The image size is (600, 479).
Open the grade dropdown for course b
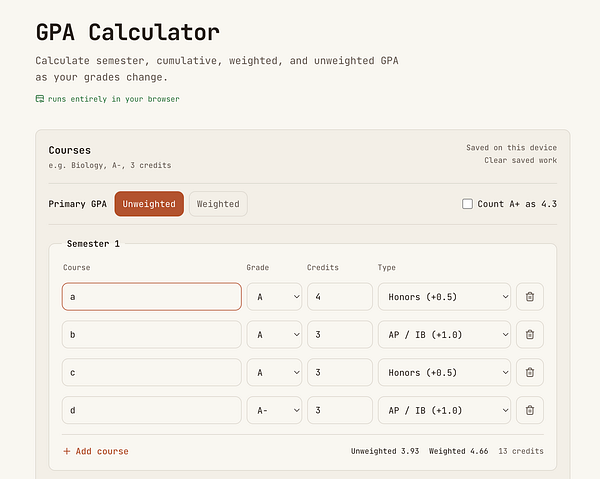(274, 334)
